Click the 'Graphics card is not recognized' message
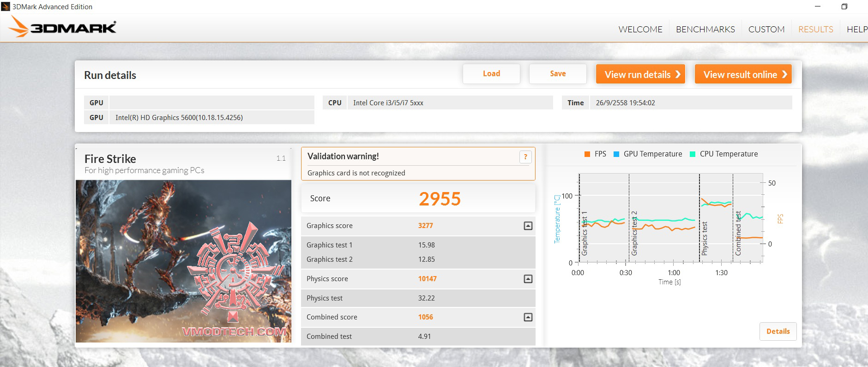Screen dimensions: 868x367 point(356,173)
